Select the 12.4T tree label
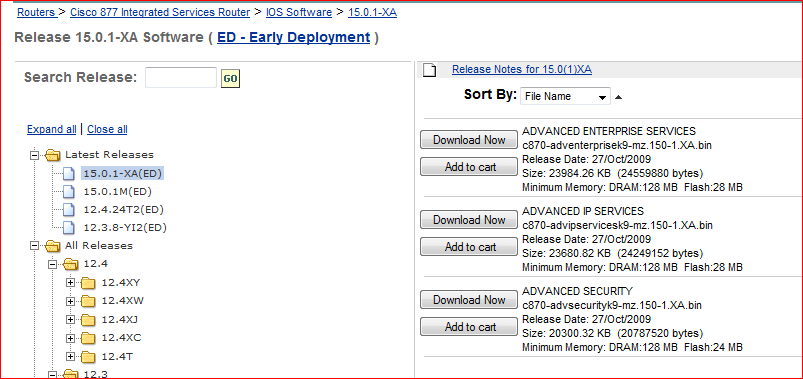803x379 pixels. [x=117, y=356]
